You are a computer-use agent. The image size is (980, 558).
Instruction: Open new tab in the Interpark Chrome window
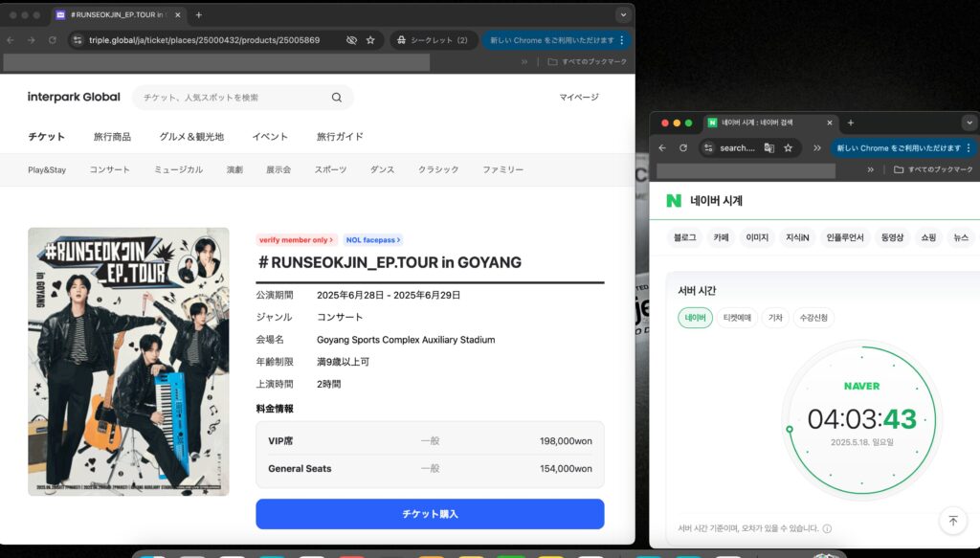tap(199, 15)
